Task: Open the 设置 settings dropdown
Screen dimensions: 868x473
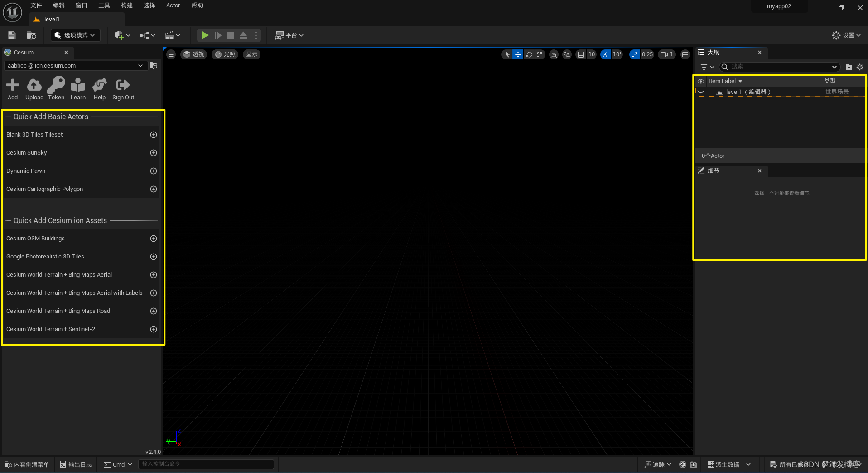Action: tap(846, 35)
